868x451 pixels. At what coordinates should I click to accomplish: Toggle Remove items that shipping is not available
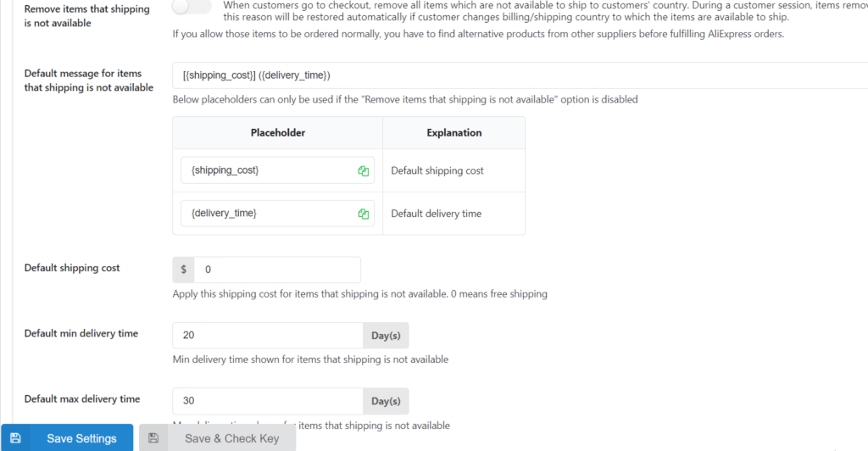(191, 7)
